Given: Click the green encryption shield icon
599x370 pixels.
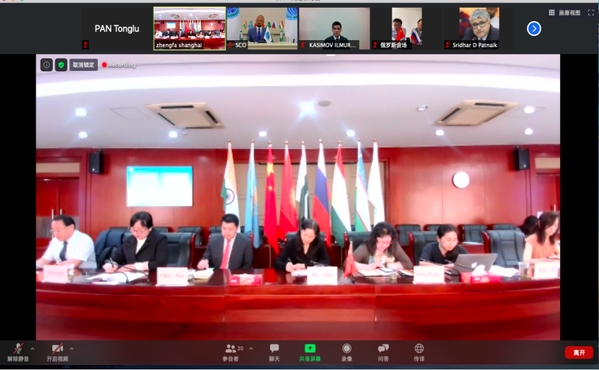Looking at the screenshot, I should (61, 65).
